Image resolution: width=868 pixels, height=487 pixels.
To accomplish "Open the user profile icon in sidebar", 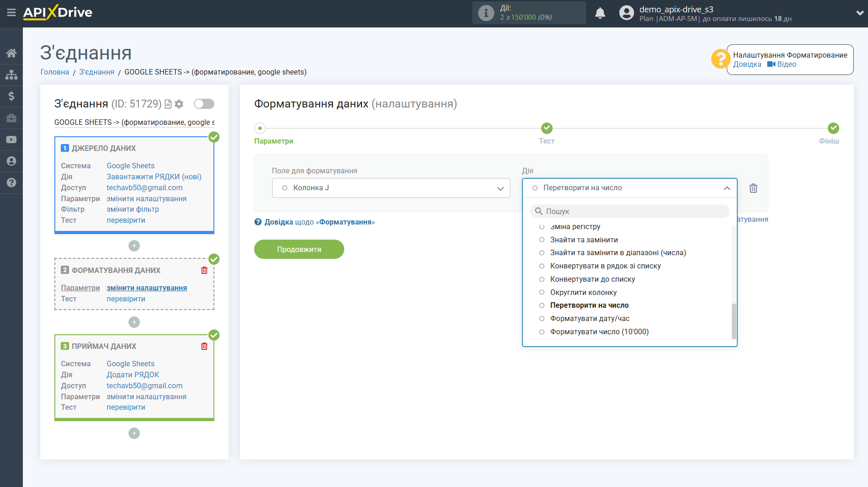I will point(11,161).
